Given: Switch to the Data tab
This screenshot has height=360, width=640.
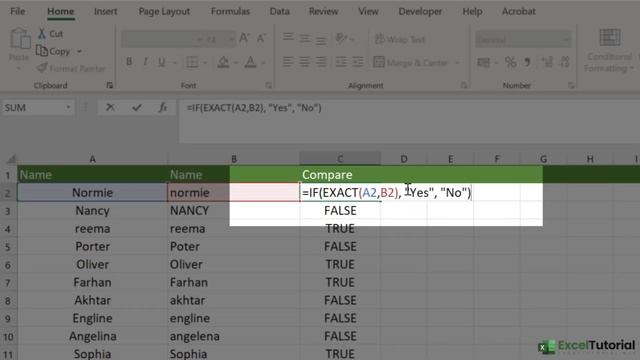Looking at the screenshot, I should [x=280, y=11].
